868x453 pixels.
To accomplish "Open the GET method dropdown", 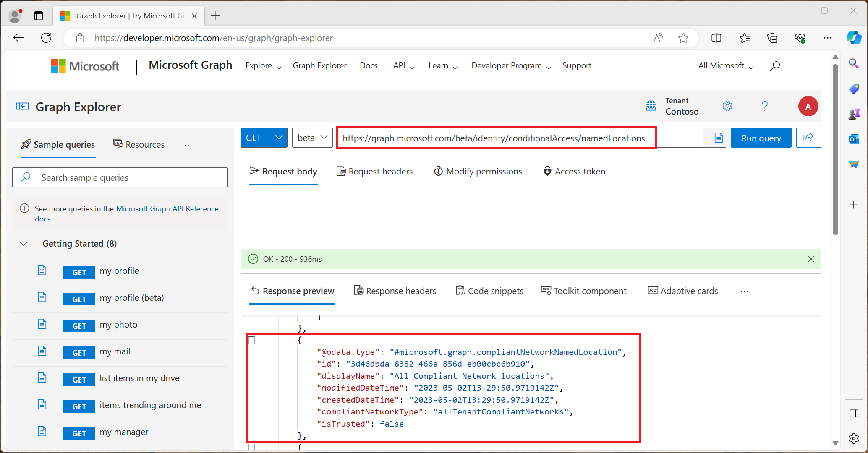I will (263, 138).
